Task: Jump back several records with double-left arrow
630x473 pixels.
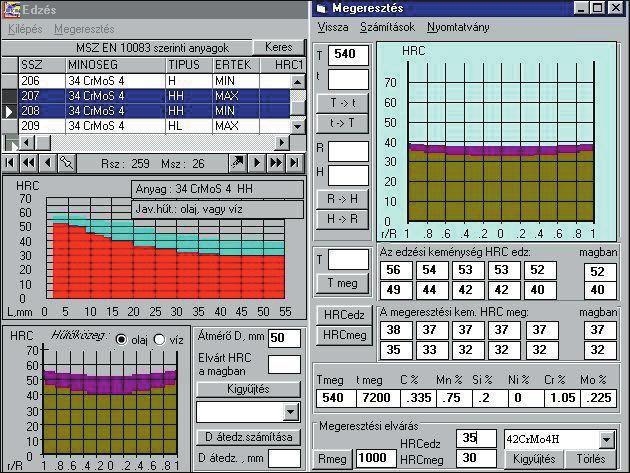Action: click(29, 163)
